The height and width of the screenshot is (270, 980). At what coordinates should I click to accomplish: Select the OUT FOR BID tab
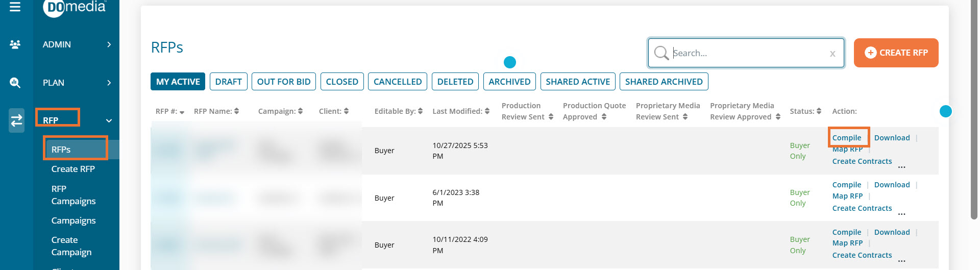[283, 82]
